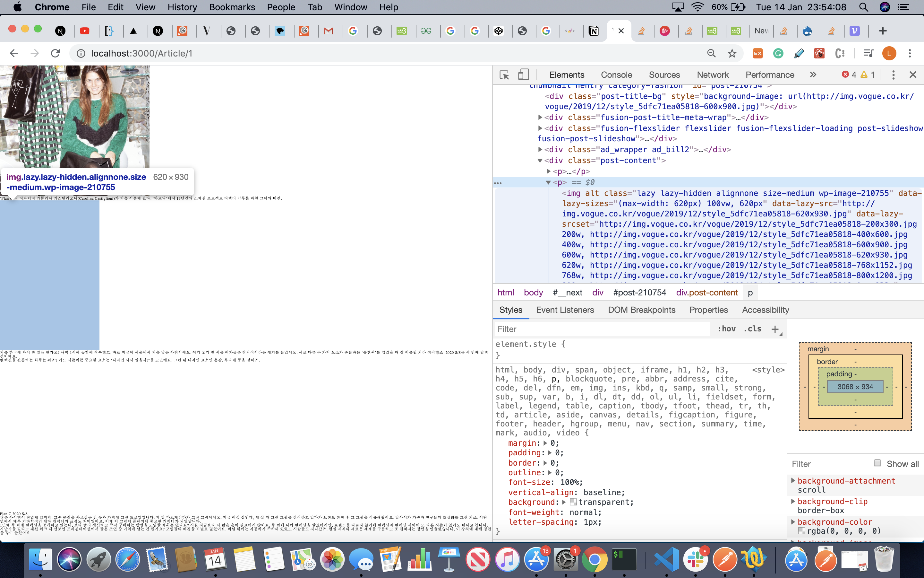This screenshot has height=578, width=924.
Task: Open the History menu in menu bar
Action: point(182,7)
